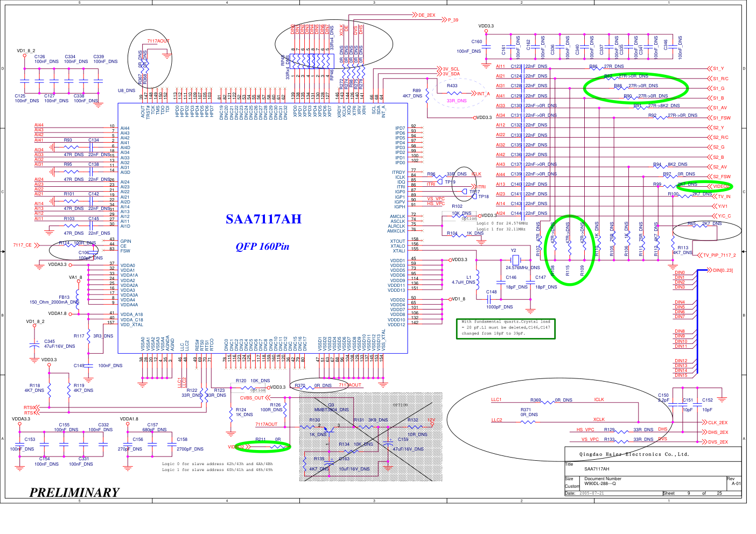Click the green quartz crystal load note
Screen dimensions: 756x534
coord(505,328)
